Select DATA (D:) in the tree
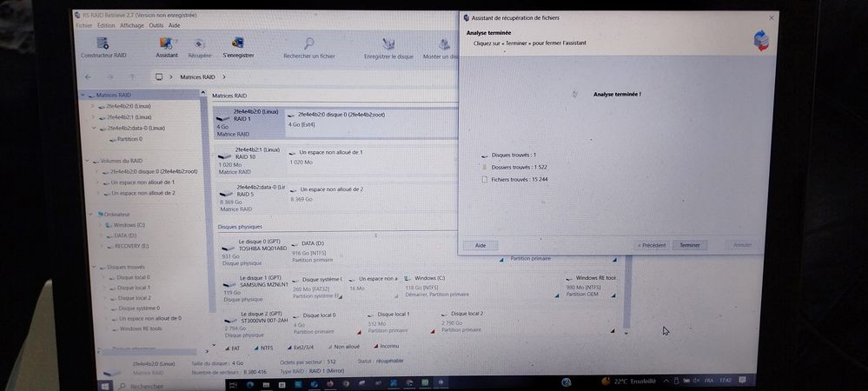Image resolution: width=868 pixels, height=391 pixels. 126,236
